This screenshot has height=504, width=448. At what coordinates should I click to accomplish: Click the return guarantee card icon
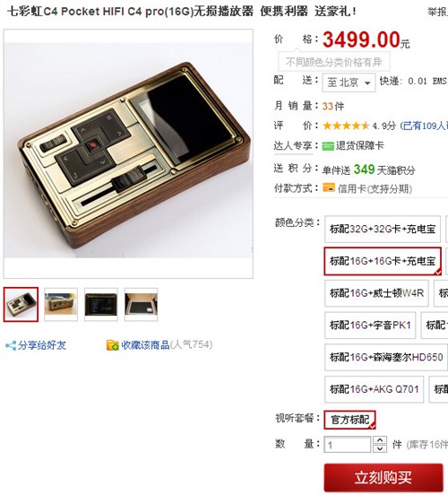pyautogui.click(x=328, y=146)
